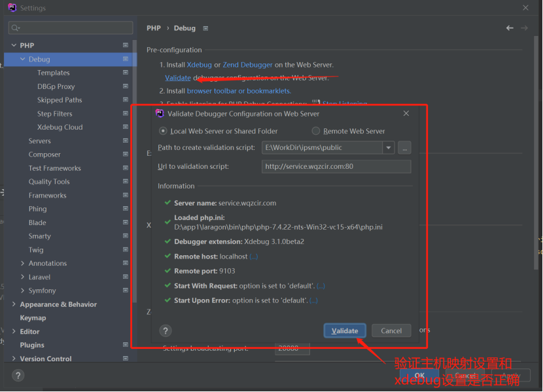Click project-level icon beside Blade row
This screenshot has height=392, width=543.
click(x=126, y=222)
